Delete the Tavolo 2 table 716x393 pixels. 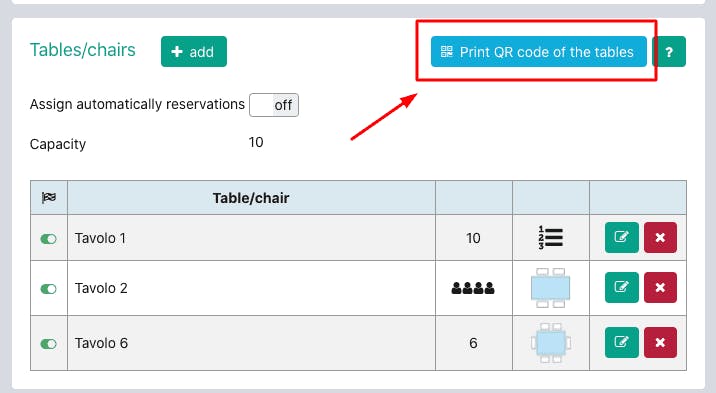(660, 288)
